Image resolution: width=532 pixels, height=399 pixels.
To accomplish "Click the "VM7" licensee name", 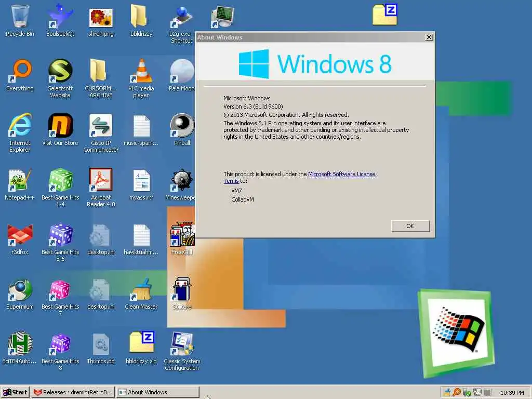I will (236, 191).
